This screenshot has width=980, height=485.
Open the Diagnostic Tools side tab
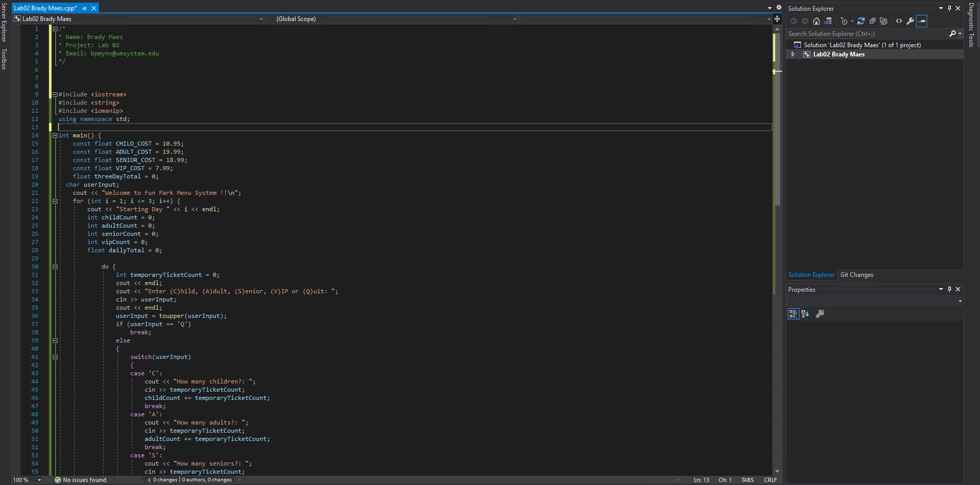(x=971, y=25)
